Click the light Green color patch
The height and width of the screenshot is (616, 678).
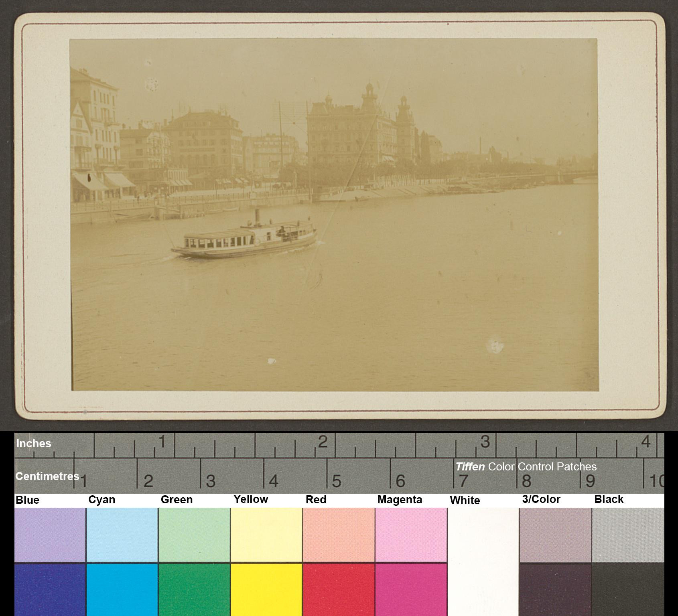coord(194,535)
